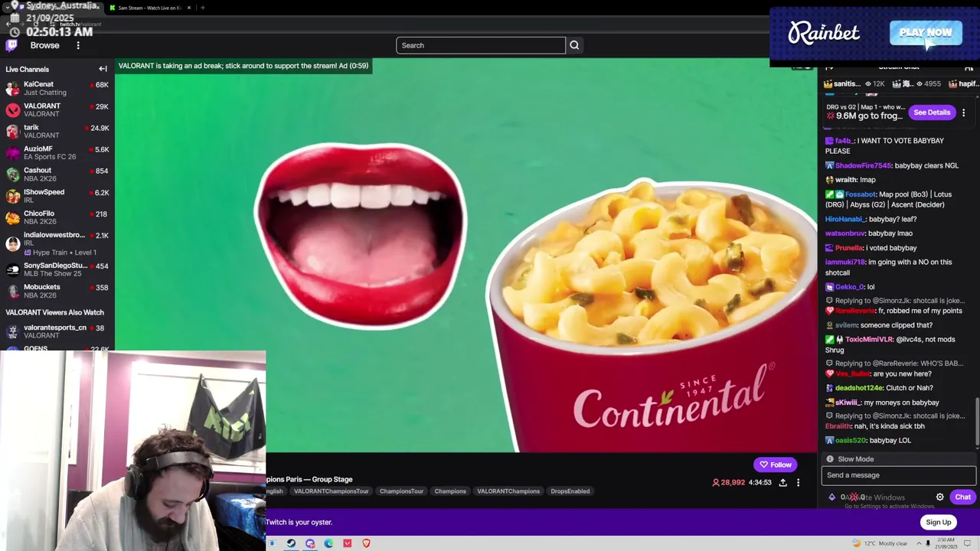Click the taskbar clock and date
The height and width of the screenshot is (551, 980).
point(948,543)
